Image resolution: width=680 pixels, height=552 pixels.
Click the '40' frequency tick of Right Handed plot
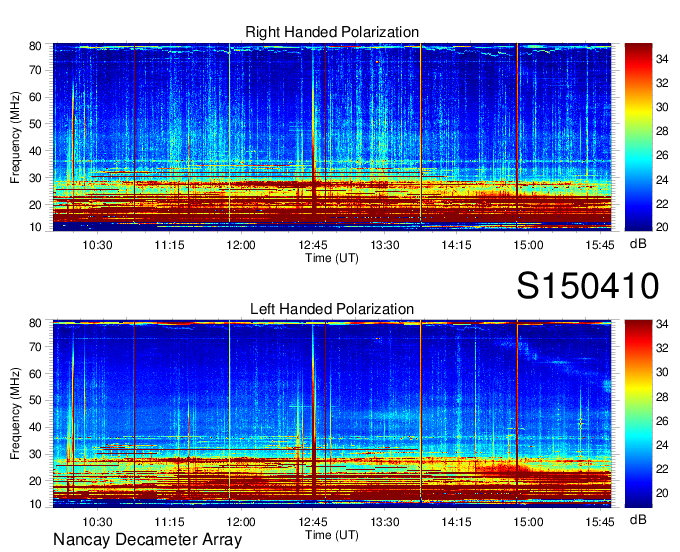35,150
